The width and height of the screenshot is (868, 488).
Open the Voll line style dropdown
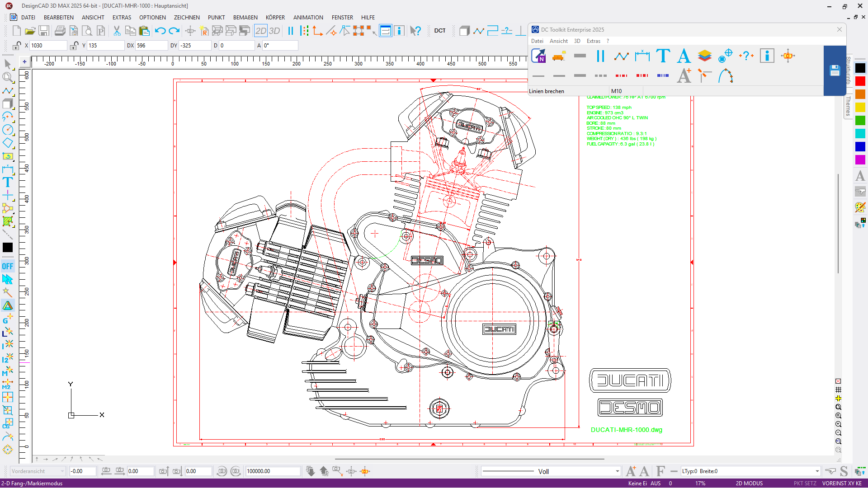click(x=617, y=471)
